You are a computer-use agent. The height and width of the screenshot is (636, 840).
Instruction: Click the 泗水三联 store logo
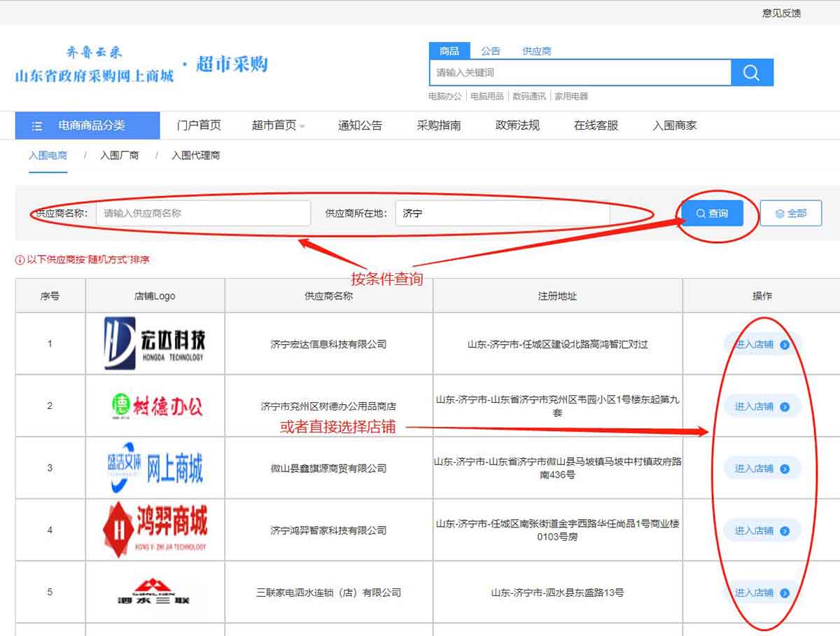tap(154, 593)
